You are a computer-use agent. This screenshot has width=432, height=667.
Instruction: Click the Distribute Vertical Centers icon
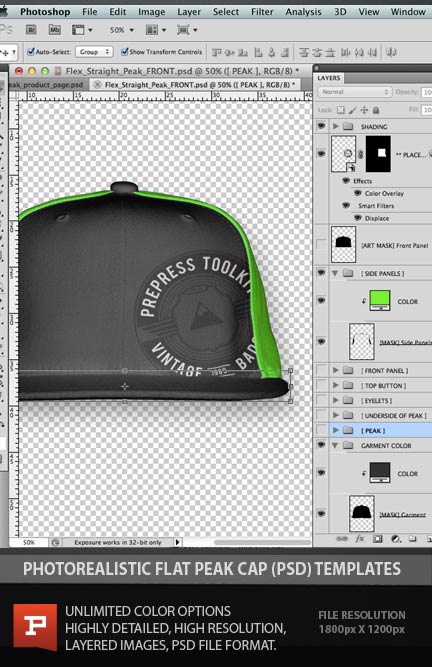coord(317,52)
